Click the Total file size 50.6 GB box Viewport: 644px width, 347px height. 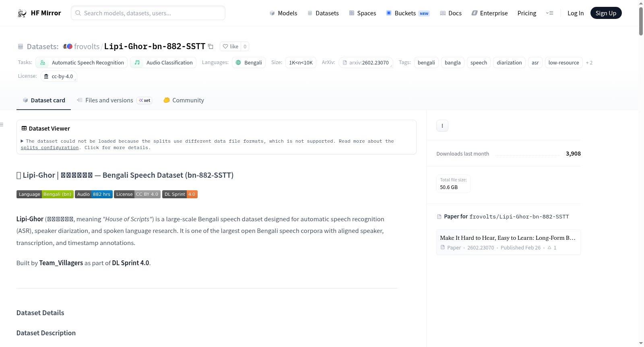coord(454,184)
